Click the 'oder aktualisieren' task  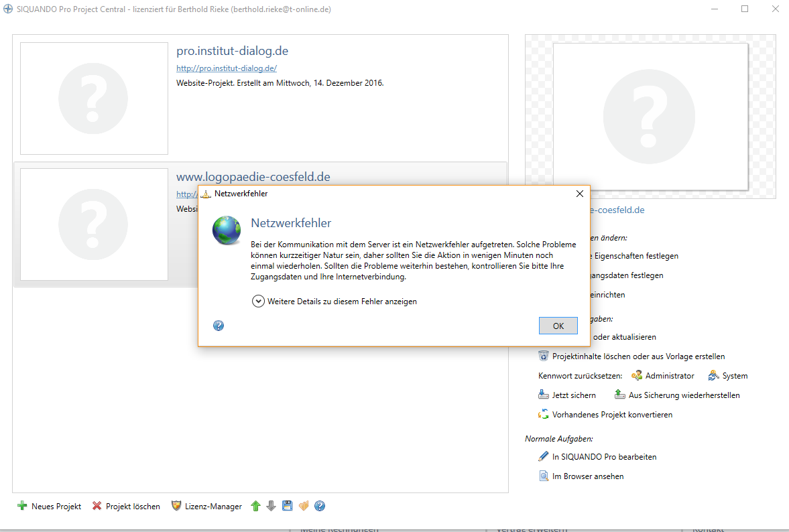[625, 337]
